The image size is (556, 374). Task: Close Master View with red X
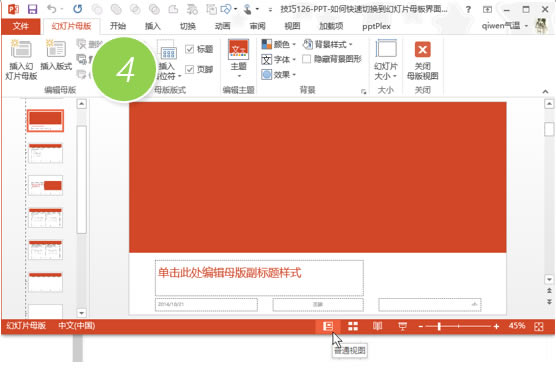pyautogui.click(x=422, y=60)
